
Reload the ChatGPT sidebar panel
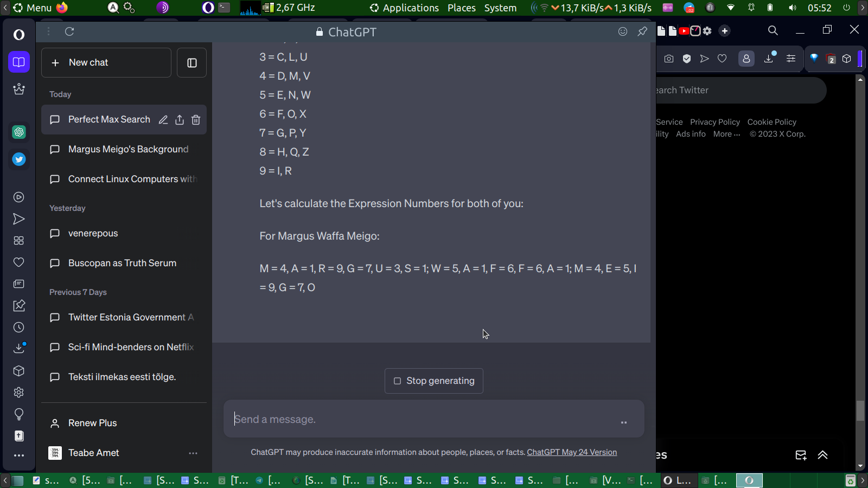tap(69, 31)
